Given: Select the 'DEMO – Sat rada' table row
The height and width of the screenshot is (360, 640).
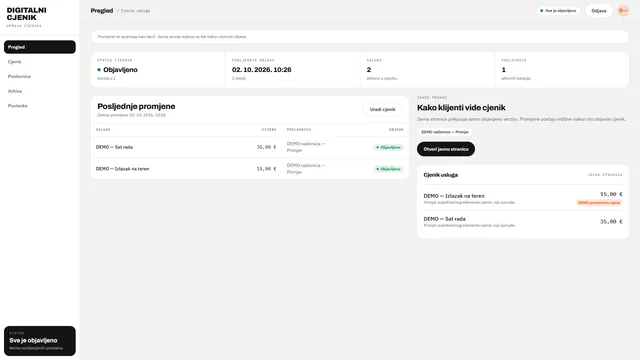Looking at the screenshot, I should [250, 147].
